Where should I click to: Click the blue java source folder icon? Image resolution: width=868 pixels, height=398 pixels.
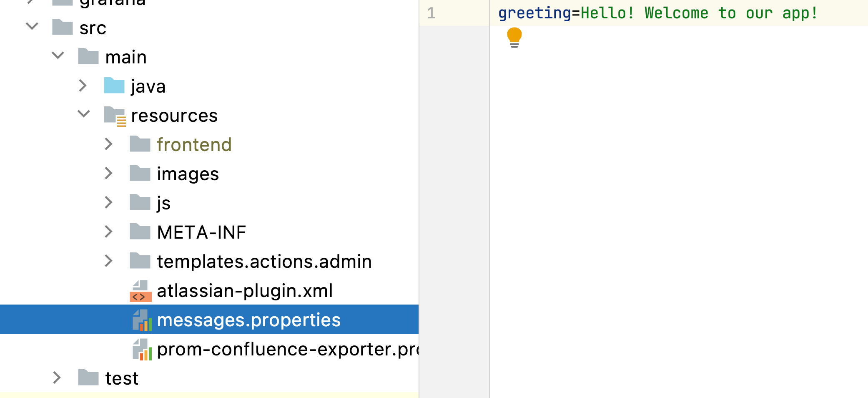tap(114, 86)
